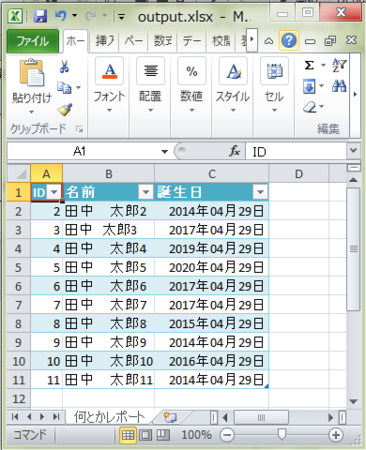Show more ribbon tabs arrow
The height and width of the screenshot is (450, 366).
252,40
